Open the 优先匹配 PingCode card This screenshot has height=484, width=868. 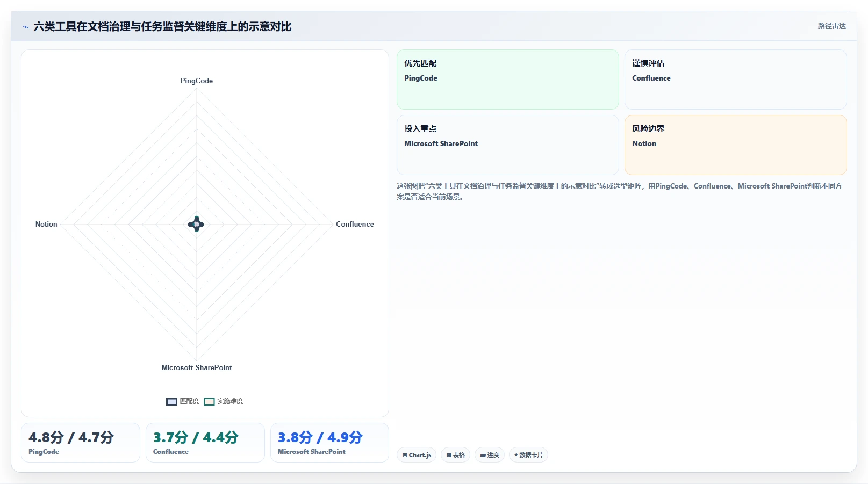point(507,80)
